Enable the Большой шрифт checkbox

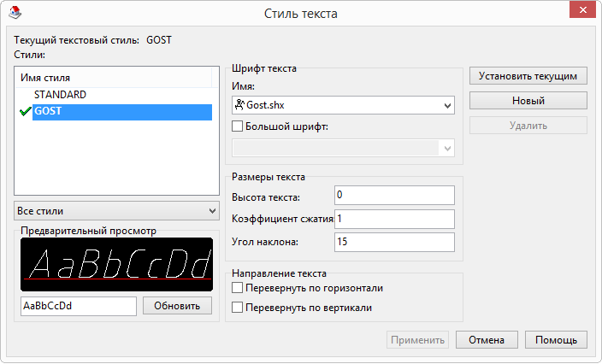pos(238,126)
